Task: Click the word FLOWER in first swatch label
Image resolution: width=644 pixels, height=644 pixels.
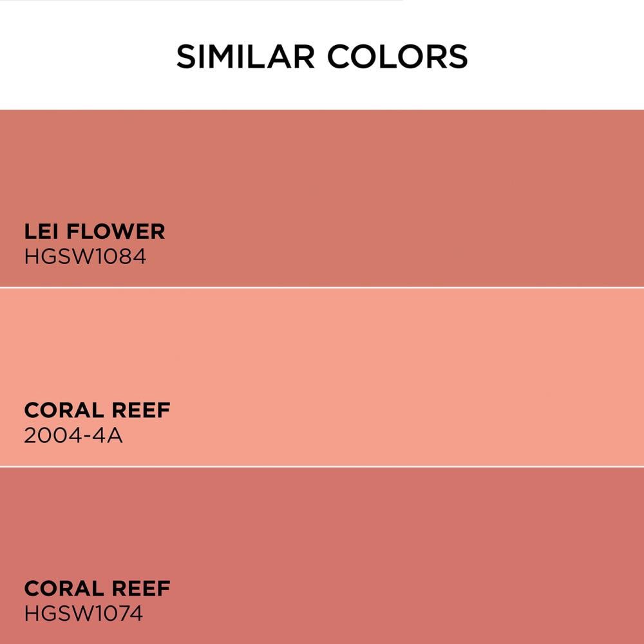Action: (116, 231)
